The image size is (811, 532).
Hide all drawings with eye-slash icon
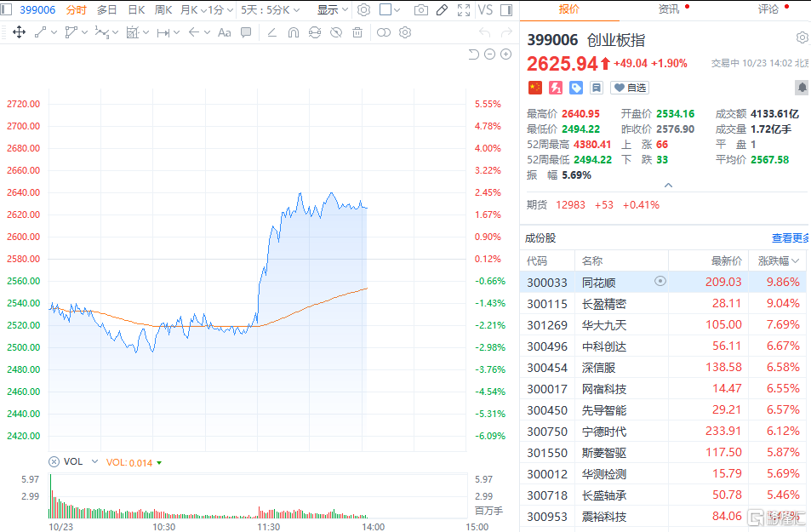pos(336,32)
